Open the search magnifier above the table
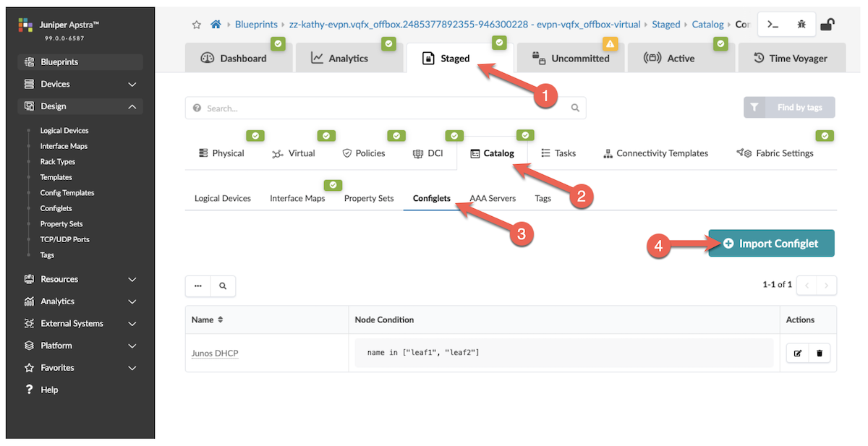This screenshot has height=446, width=868. coord(223,286)
